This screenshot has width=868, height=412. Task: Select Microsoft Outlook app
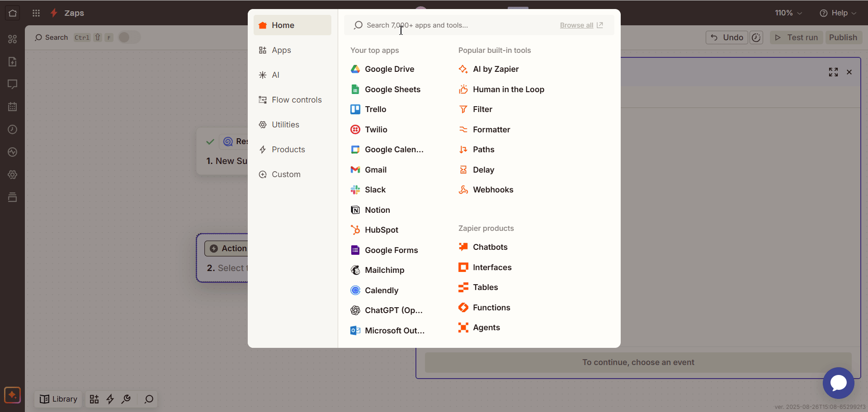tap(387, 331)
